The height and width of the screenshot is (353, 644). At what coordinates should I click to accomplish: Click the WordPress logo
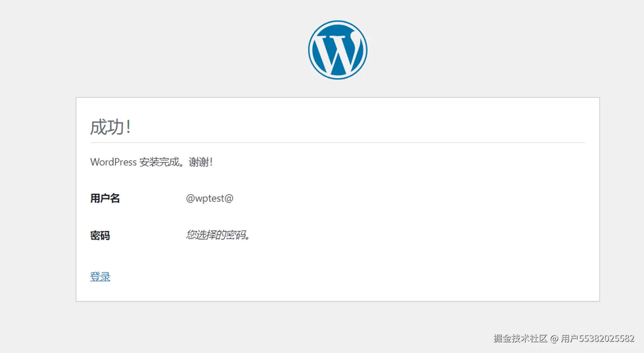338,50
